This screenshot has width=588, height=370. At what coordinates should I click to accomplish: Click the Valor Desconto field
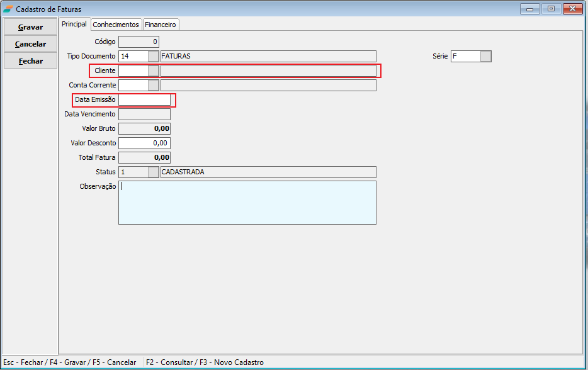[x=144, y=143]
